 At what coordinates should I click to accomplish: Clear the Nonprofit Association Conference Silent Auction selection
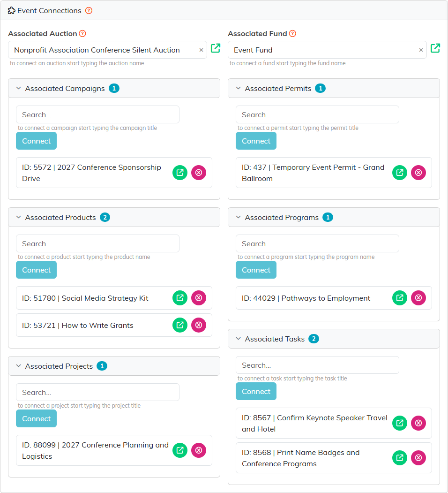201,50
